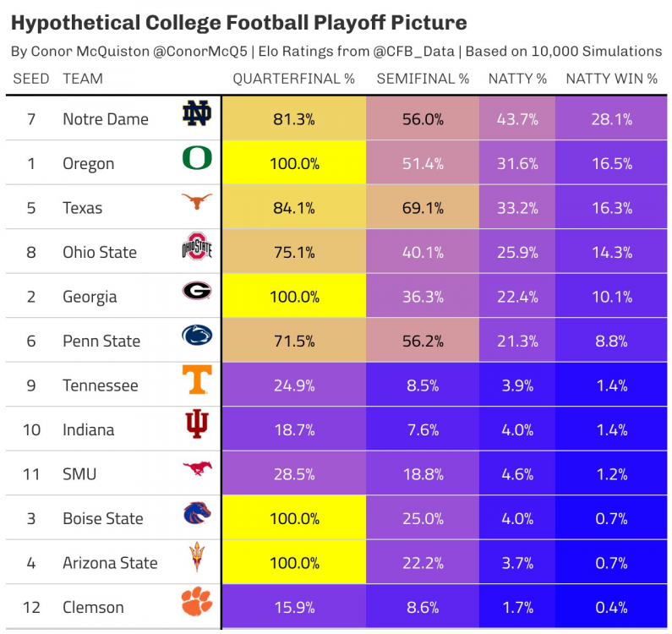Screen dimensions: 672x634
Task: Click Notre Dame's 28.1% natty win cell
Action: tap(612, 119)
